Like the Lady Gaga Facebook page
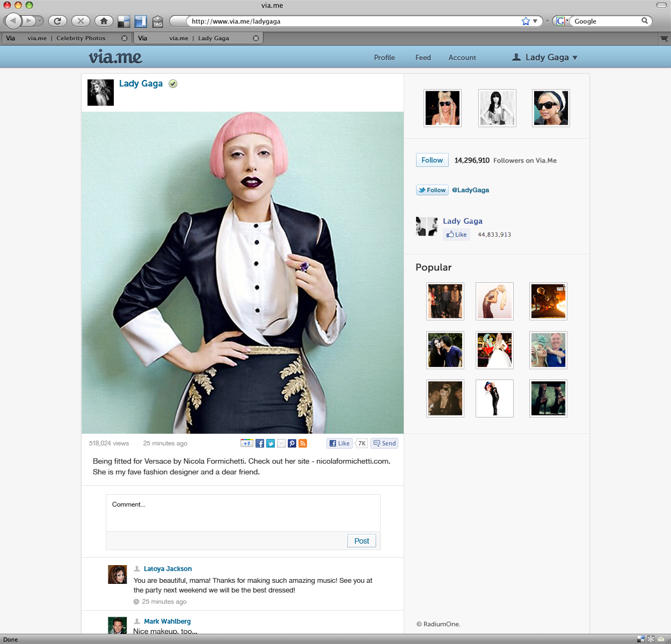The image size is (671, 644). pyautogui.click(x=456, y=235)
